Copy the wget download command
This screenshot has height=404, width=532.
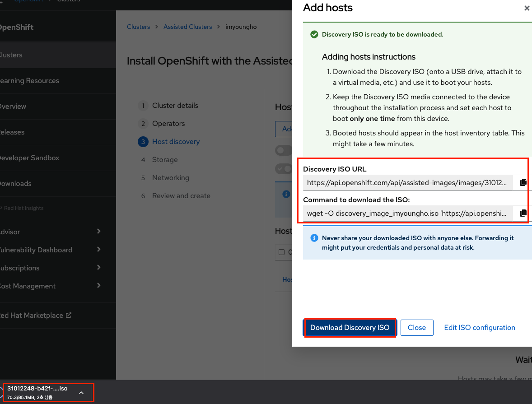coord(523,213)
